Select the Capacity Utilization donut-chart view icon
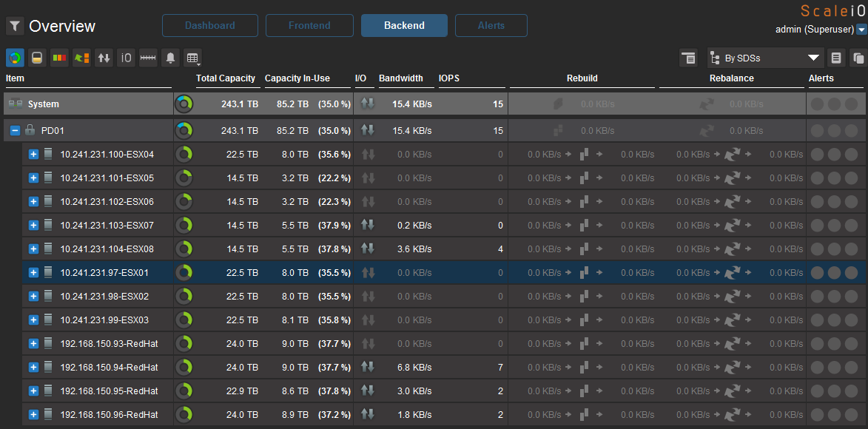The image size is (868, 429). pyautogui.click(x=15, y=58)
